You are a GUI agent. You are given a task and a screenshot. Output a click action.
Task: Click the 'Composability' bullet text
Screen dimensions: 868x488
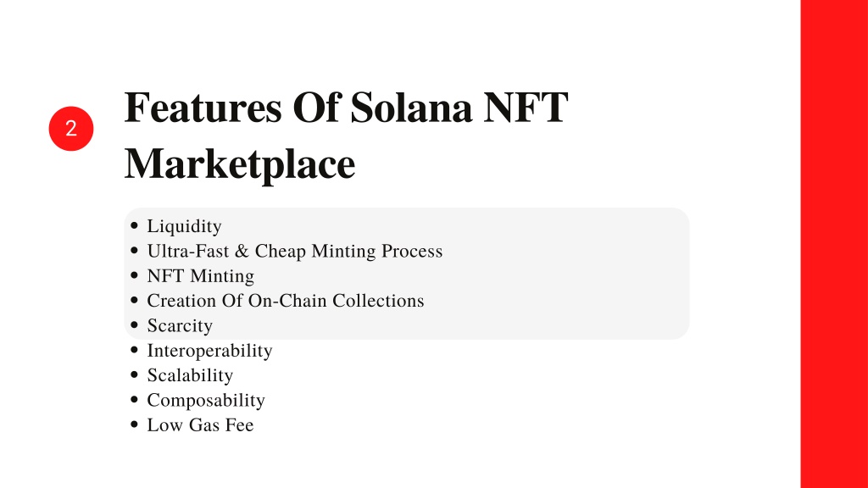(206, 401)
